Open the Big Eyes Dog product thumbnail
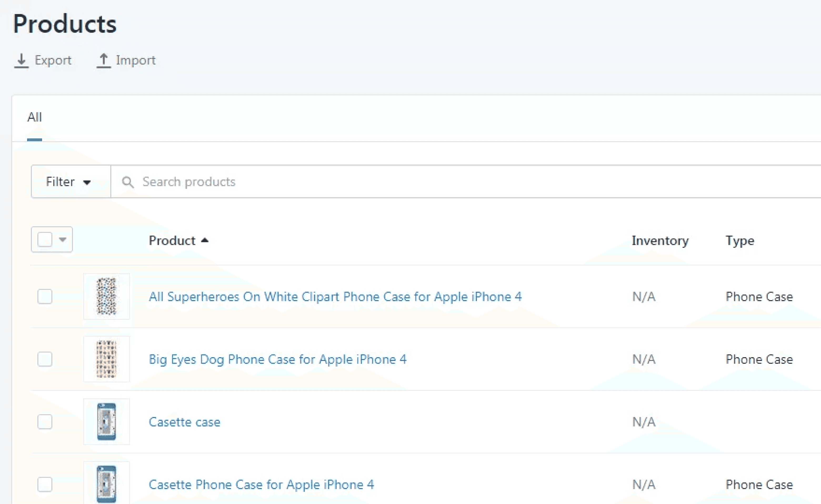Viewport: 821px width, 504px height. pyautogui.click(x=106, y=359)
